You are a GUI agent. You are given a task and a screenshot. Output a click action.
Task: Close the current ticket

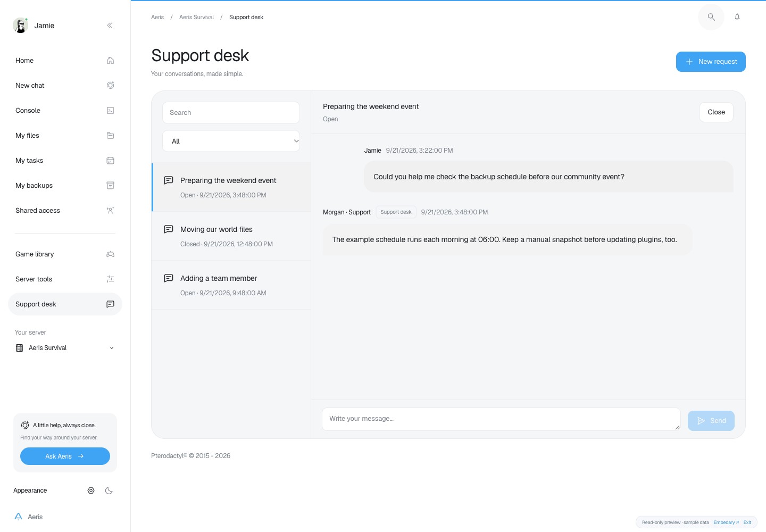click(716, 112)
